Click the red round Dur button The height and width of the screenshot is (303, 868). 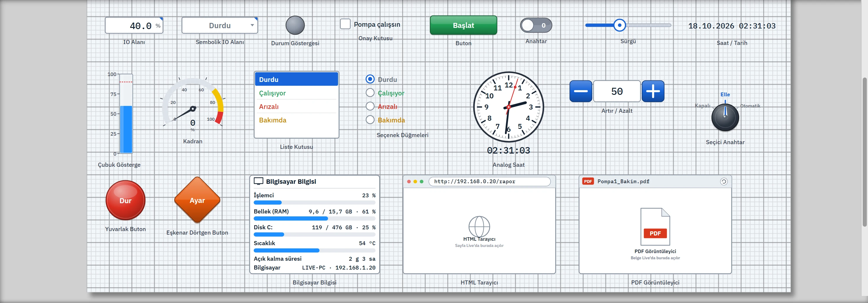[125, 201]
